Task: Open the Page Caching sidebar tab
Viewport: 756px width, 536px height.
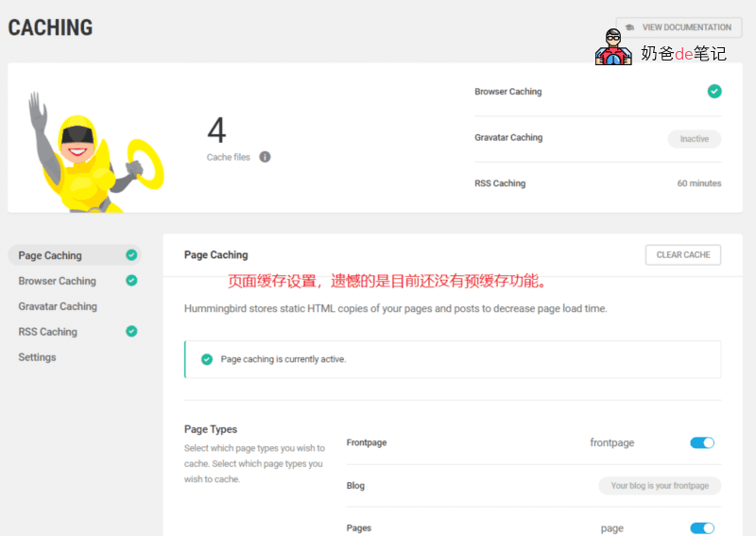Action: pos(50,255)
